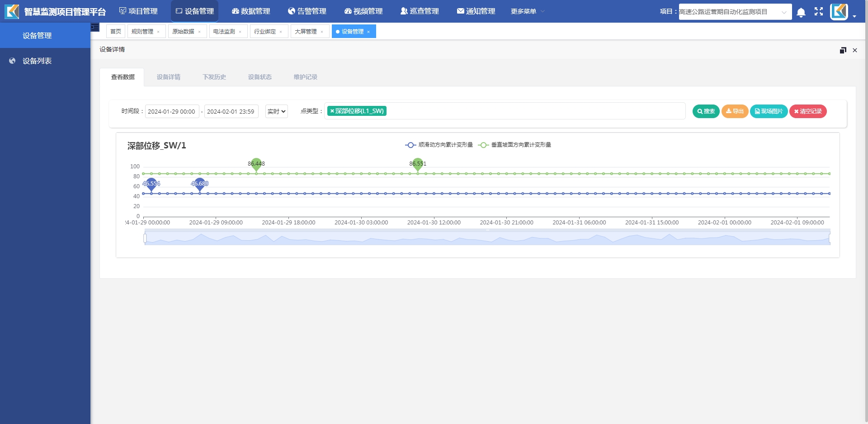Toggle 顺滑动方向累计变形量 legend series
Image resolution: width=868 pixels, height=424 pixels.
pyautogui.click(x=439, y=145)
